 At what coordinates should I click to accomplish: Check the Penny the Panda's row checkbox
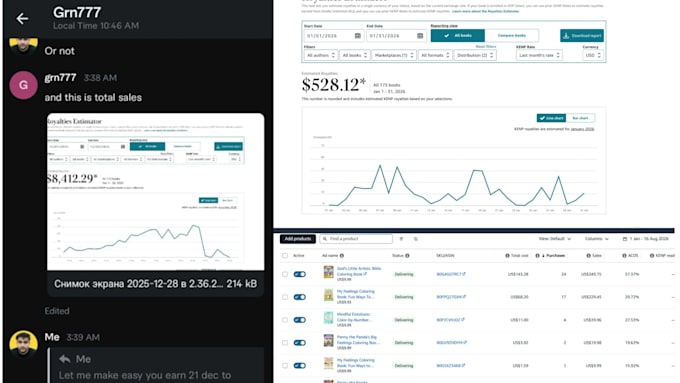285,343
